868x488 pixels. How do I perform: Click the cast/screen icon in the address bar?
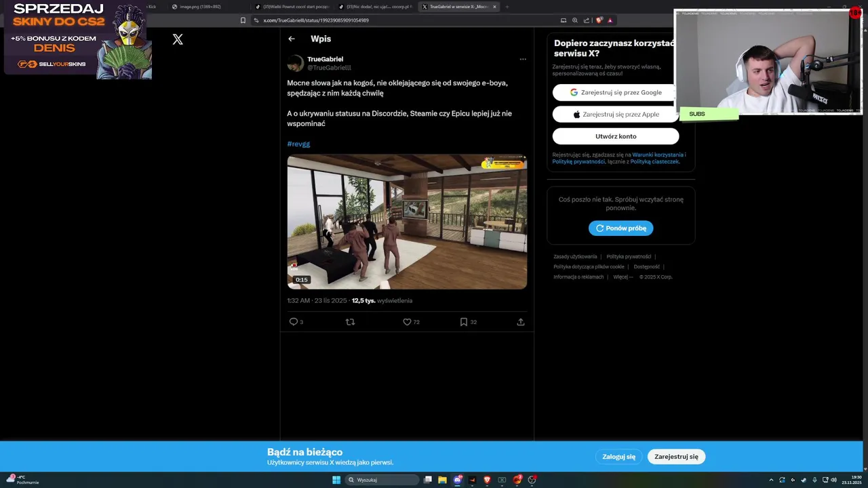[x=564, y=20]
